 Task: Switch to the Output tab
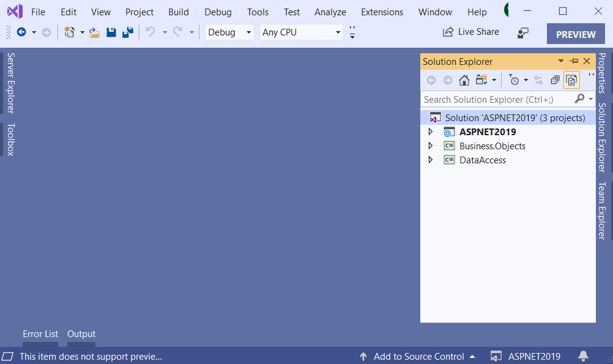(81, 334)
